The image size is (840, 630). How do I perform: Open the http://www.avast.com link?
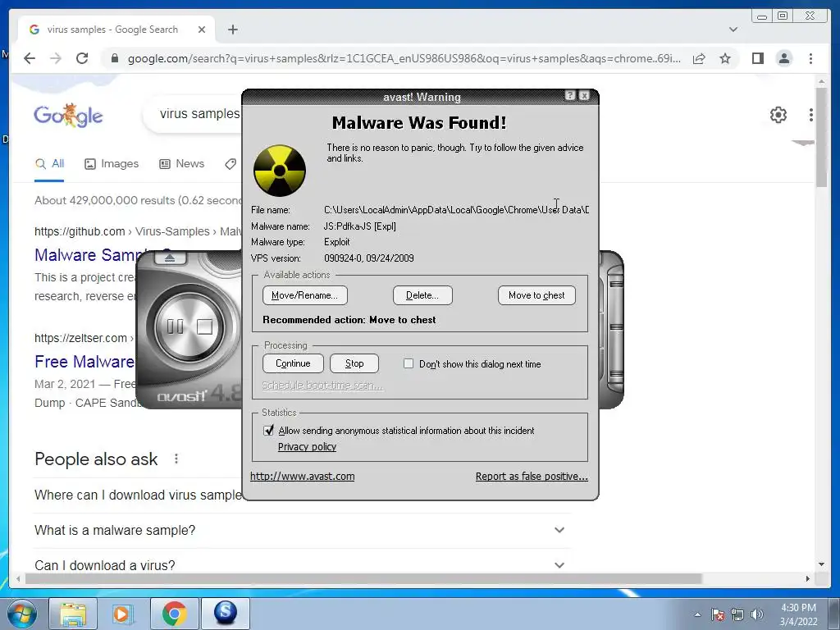[x=302, y=477]
